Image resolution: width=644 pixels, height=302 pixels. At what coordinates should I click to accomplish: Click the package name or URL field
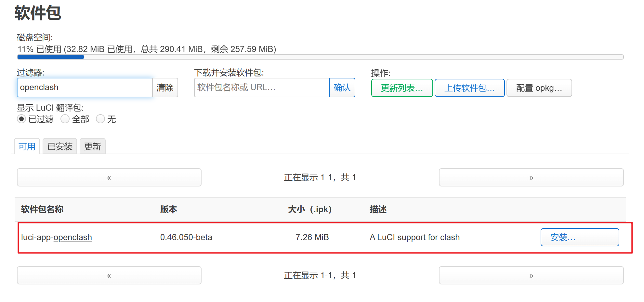pos(262,88)
